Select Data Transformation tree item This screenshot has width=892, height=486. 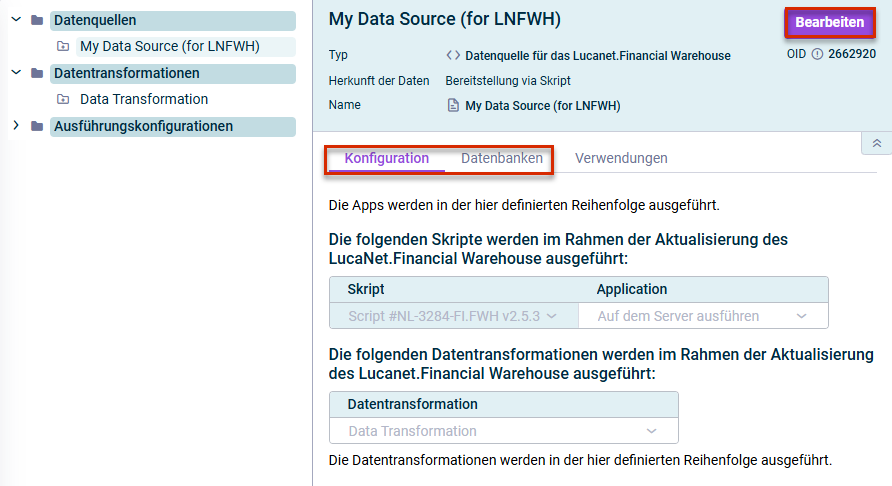[x=144, y=100]
